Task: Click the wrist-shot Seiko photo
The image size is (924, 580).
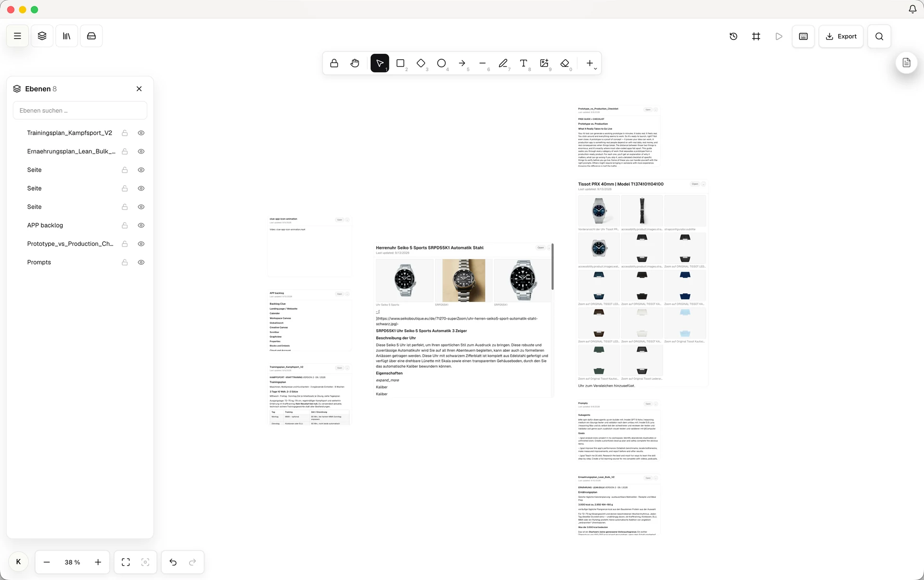Action: point(463,281)
